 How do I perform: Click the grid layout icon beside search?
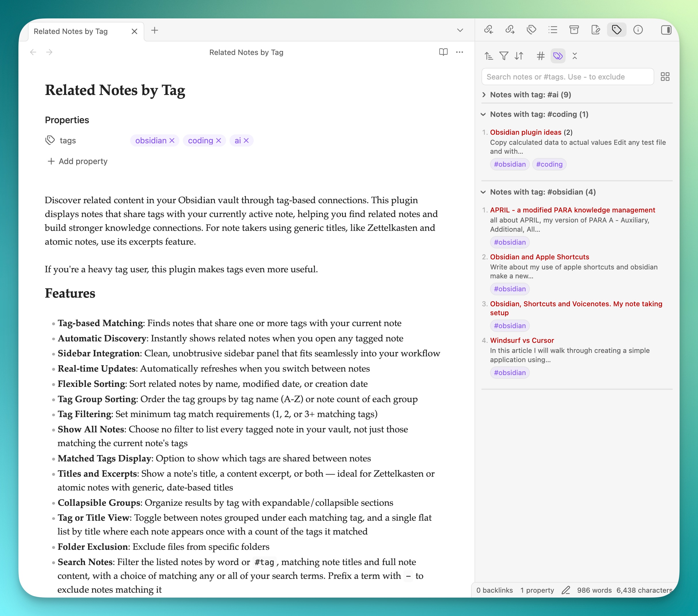coord(665,77)
